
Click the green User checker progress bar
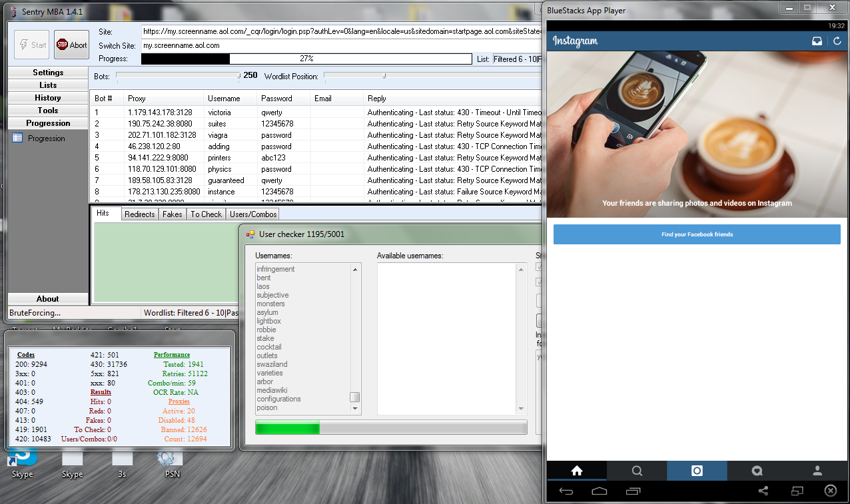click(x=391, y=427)
